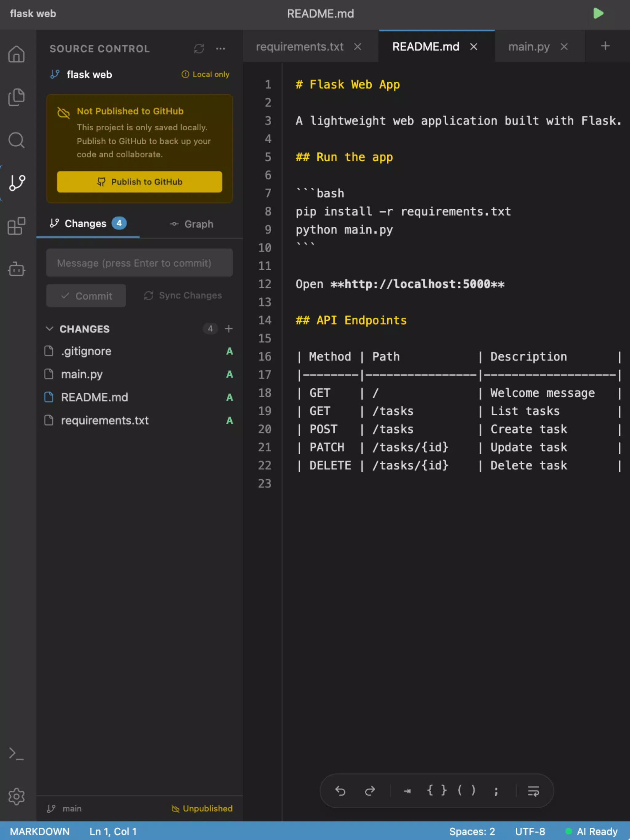
Task: Open the Files explorer icon in the sidebar
Action: point(16,97)
